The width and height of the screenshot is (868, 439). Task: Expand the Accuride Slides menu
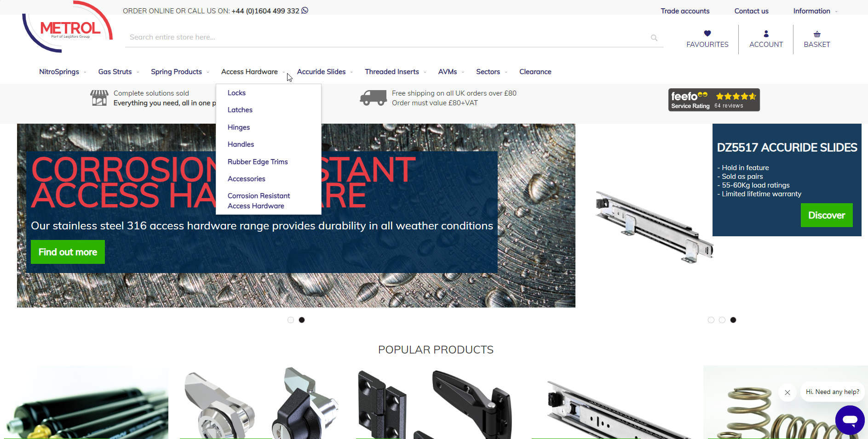325,72
